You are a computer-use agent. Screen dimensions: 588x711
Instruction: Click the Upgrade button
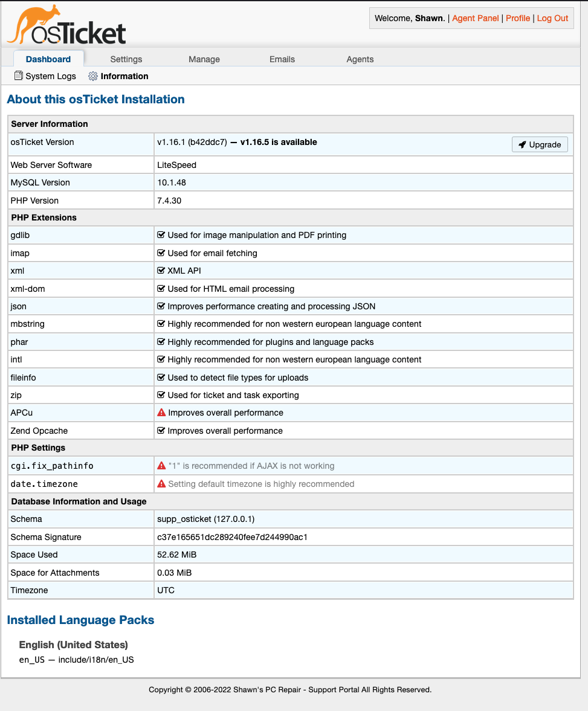(540, 144)
